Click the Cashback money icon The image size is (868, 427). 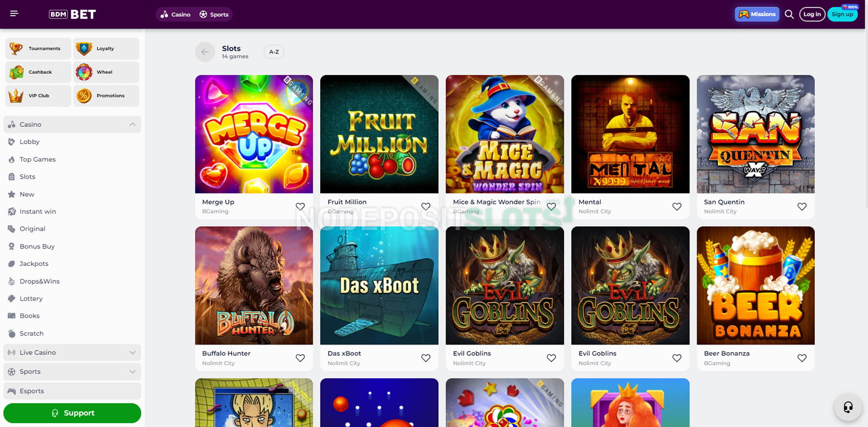pyautogui.click(x=16, y=72)
